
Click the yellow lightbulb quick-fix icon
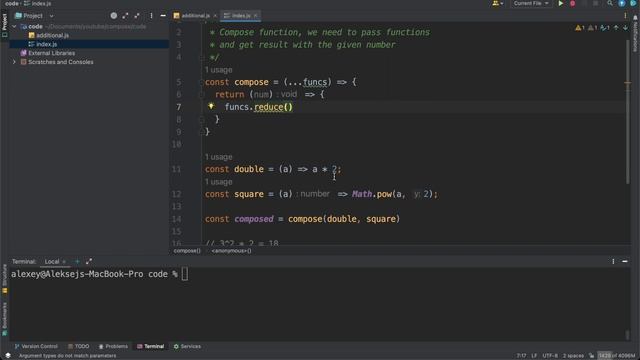pyautogui.click(x=211, y=106)
